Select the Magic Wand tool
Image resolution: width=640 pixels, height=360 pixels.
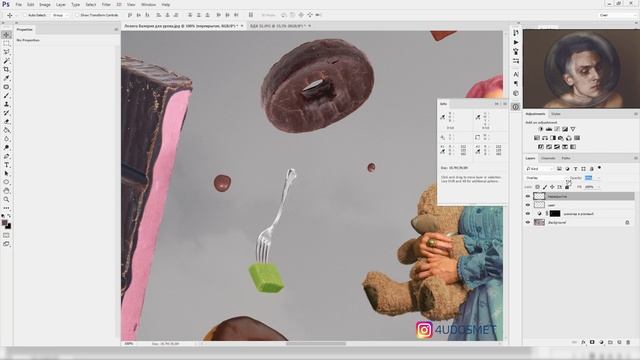[x=6, y=61]
